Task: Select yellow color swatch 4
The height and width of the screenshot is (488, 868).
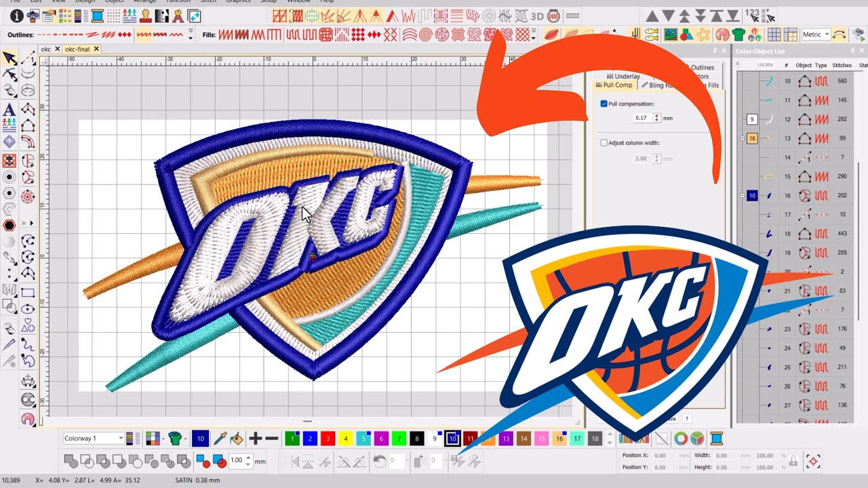Action: pos(345,439)
